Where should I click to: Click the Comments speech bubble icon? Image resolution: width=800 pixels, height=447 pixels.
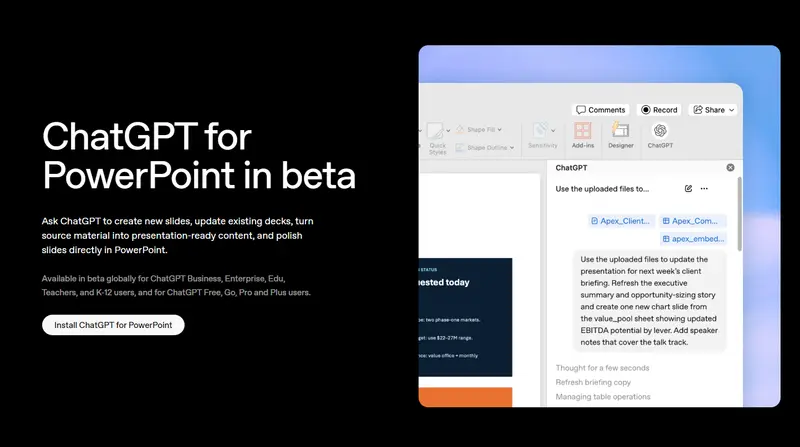tap(581, 110)
